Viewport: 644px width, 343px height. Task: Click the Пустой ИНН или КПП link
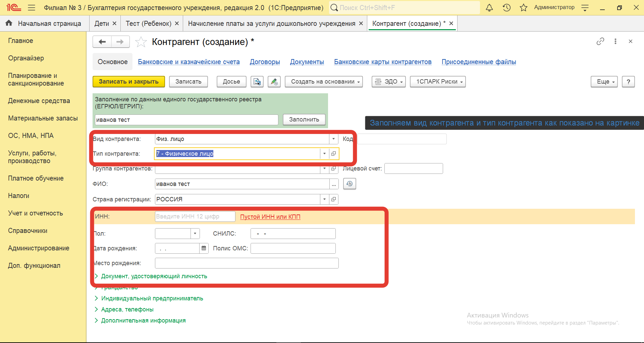pyautogui.click(x=270, y=217)
